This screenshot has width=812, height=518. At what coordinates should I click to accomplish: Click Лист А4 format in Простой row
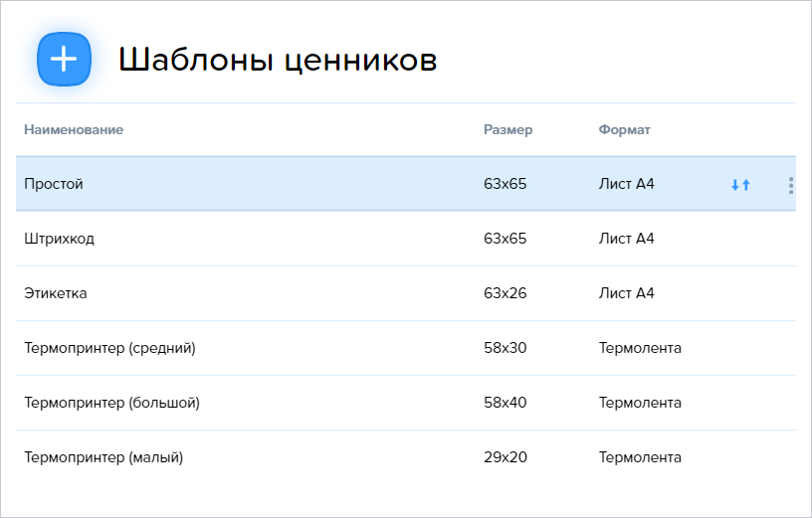[x=627, y=184]
